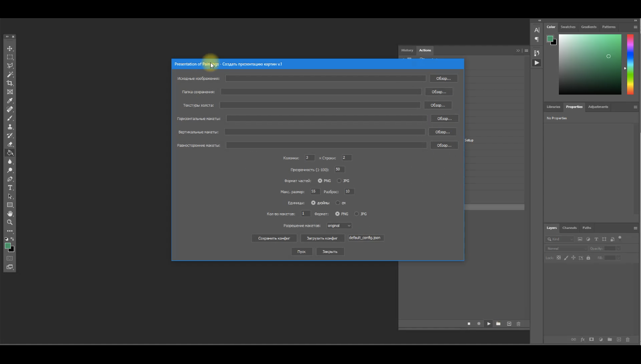Select the Move tool
Viewport: 641px width, 364px height.
click(x=10, y=49)
